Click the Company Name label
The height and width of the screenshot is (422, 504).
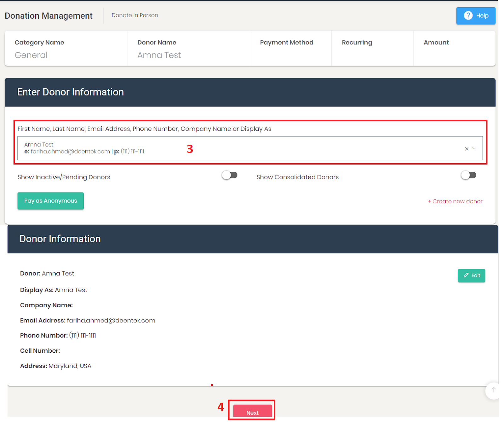(46, 305)
